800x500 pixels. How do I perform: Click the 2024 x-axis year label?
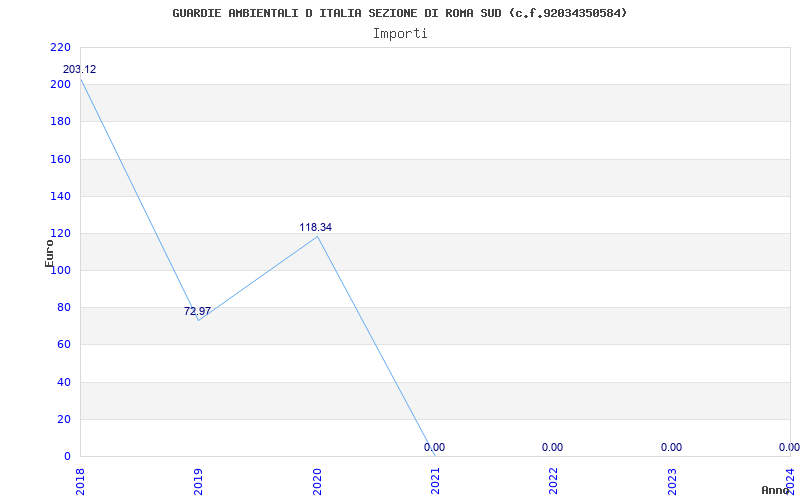[x=790, y=480]
